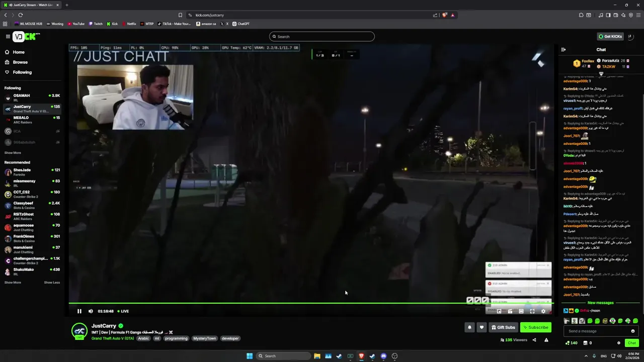Pause the live stream video

79,311
